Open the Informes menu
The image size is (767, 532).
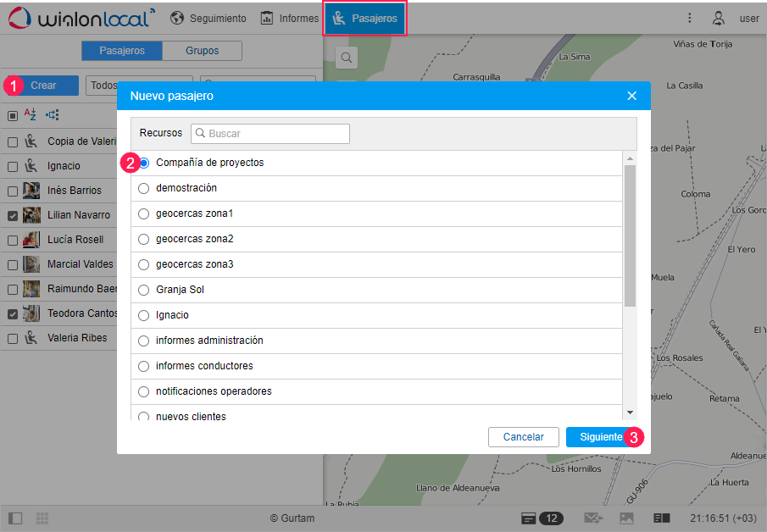pos(290,18)
